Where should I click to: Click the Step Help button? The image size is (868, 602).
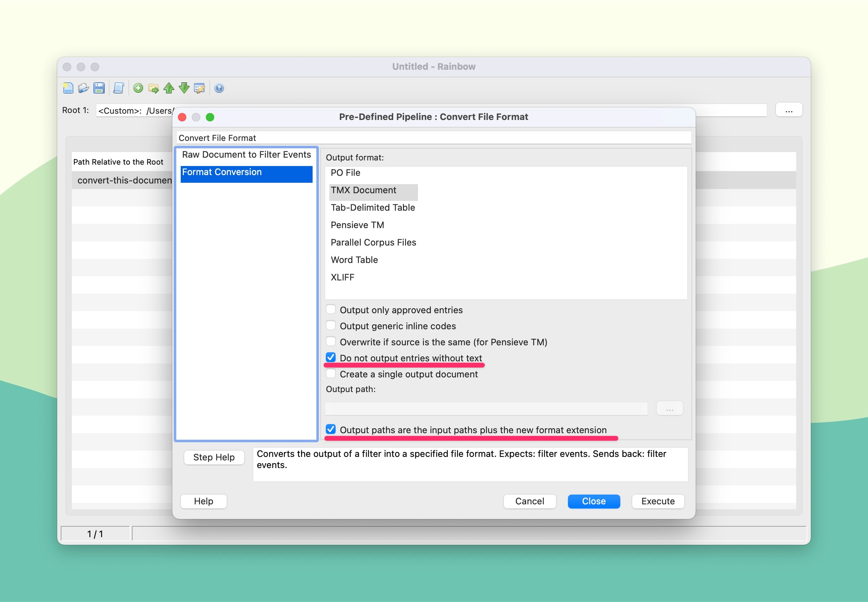pos(214,457)
